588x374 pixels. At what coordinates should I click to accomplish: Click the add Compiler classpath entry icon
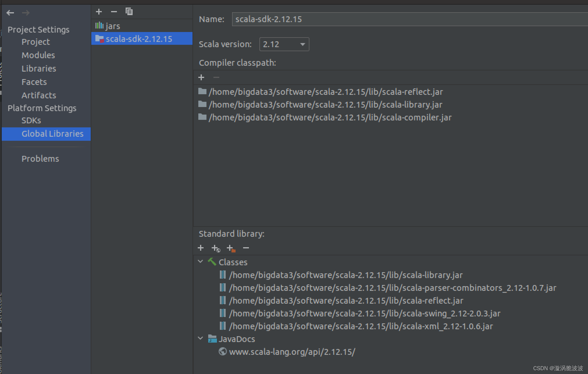(x=201, y=77)
